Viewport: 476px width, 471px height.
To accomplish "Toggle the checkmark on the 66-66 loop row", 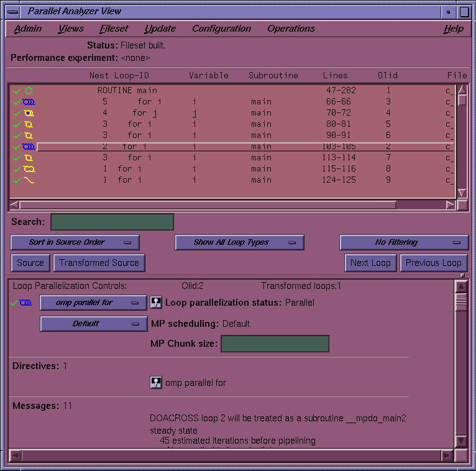I will coord(17,102).
